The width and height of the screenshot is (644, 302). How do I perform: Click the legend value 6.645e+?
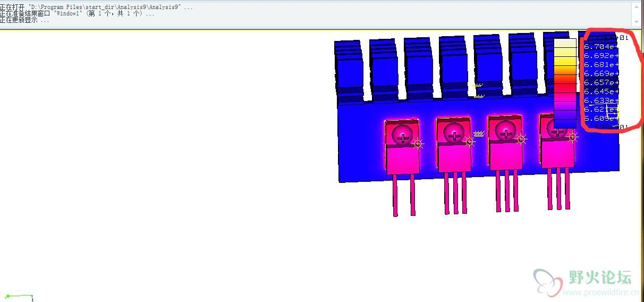pyautogui.click(x=601, y=91)
